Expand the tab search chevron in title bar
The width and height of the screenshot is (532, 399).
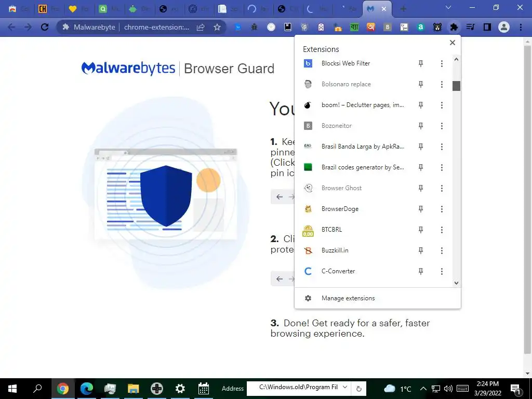click(448, 7)
